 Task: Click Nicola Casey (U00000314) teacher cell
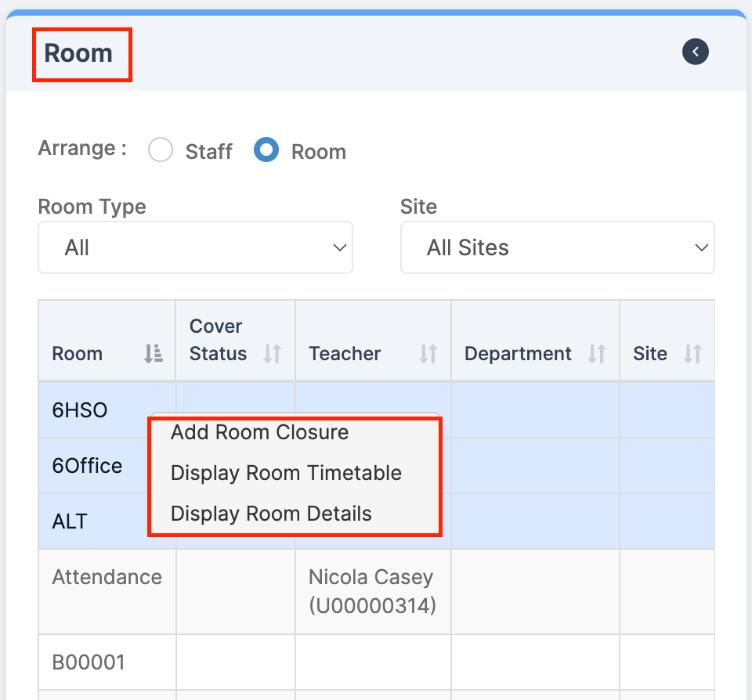pyautogui.click(x=373, y=592)
